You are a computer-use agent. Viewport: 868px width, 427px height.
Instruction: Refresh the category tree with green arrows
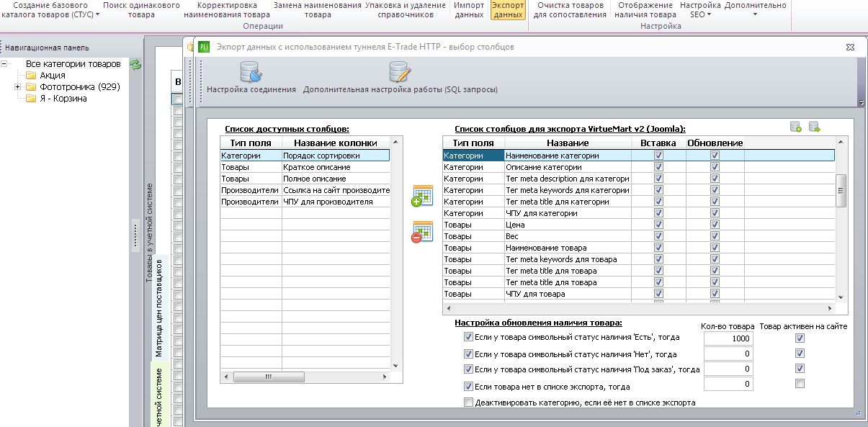coord(135,64)
